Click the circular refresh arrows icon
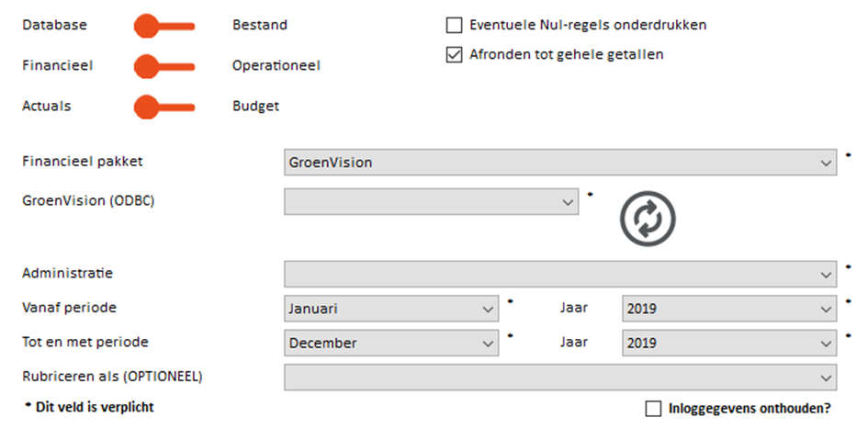The height and width of the screenshot is (440, 868). point(648,219)
